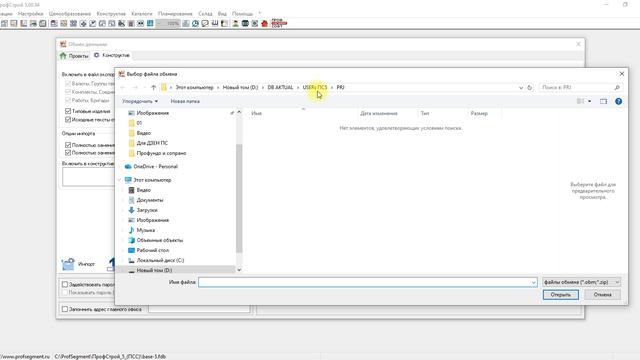Go up one folder level in file dialog
This screenshot has height=360, width=640.
coord(153,87)
